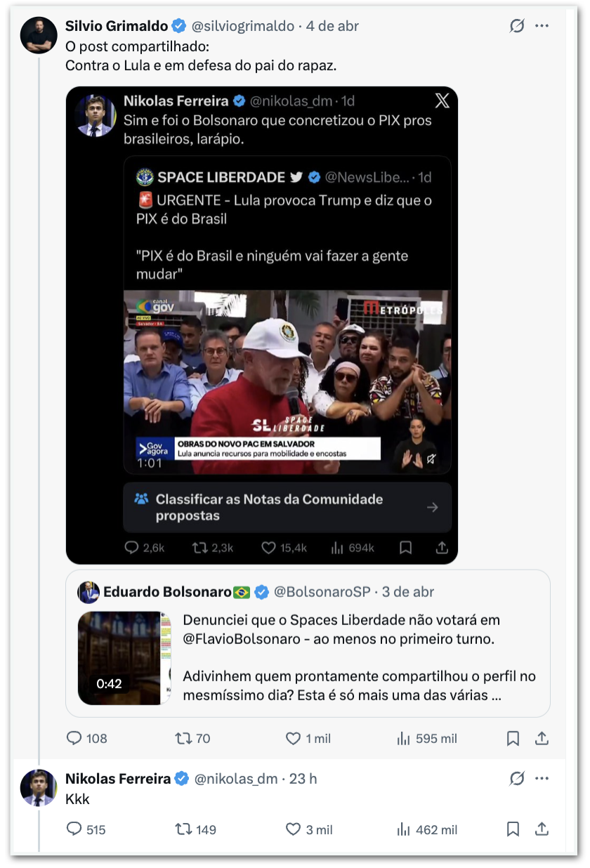
Task: Click the Grok icon on Silvio Grimaldo's post
Action: pyautogui.click(x=517, y=26)
